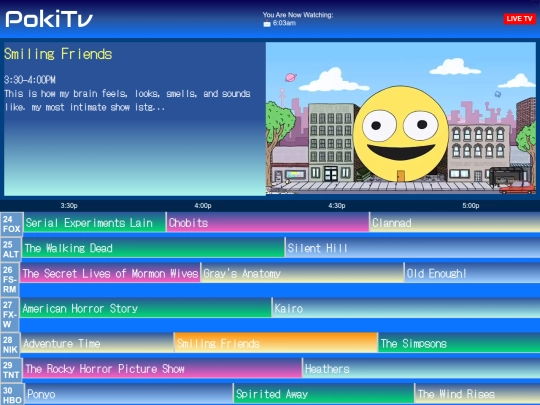The image size is (540, 405).
Task: Click the 3:30-4:00PM showtime text
Action: [x=30, y=80]
